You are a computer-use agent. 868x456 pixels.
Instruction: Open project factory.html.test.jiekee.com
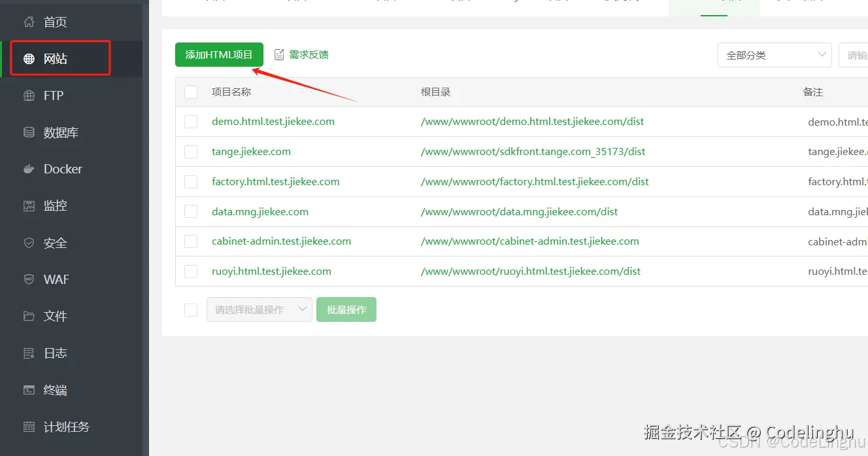pos(276,182)
